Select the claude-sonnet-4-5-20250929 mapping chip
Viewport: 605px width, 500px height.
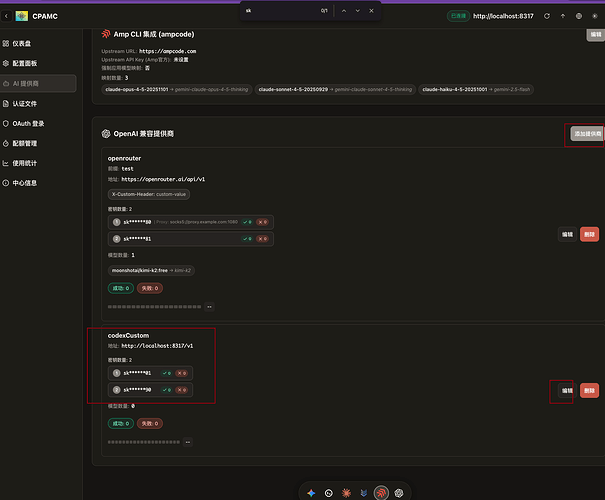tap(335, 90)
